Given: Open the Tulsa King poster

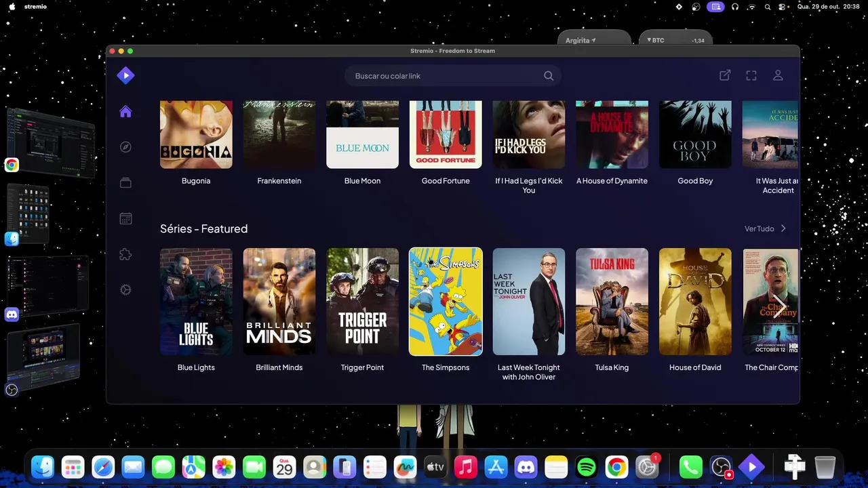Looking at the screenshot, I should 612,302.
